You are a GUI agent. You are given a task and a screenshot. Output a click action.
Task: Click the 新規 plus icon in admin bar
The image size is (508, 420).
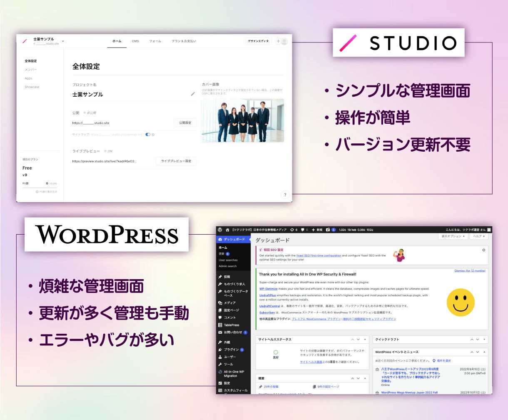click(313, 230)
